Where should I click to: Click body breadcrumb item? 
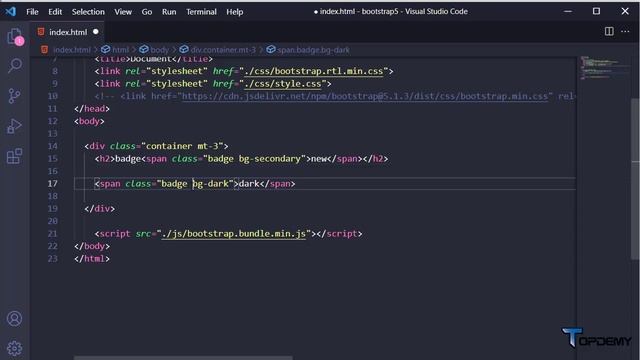[159, 50]
